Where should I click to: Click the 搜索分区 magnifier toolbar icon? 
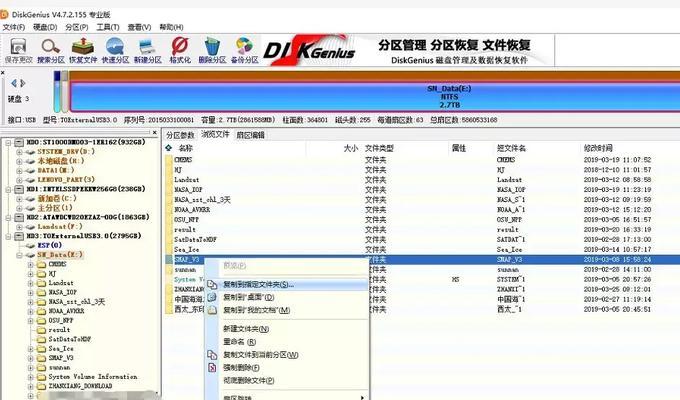(51, 46)
